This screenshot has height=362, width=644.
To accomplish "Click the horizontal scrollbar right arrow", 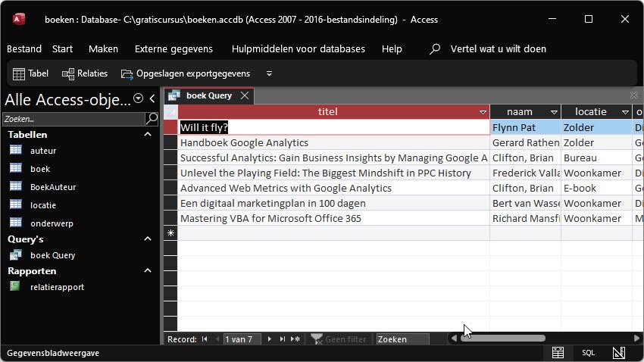I will pyautogui.click(x=636, y=339).
